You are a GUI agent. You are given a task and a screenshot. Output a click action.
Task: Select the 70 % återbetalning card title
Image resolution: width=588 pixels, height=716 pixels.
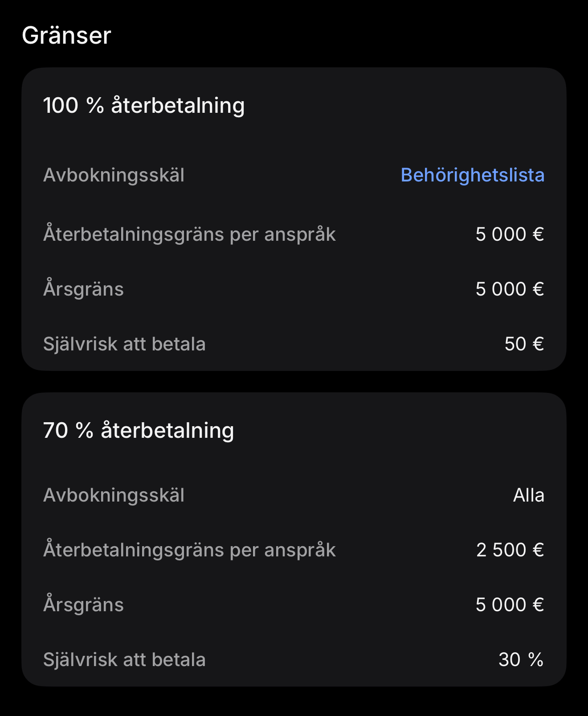(x=138, y=430)
